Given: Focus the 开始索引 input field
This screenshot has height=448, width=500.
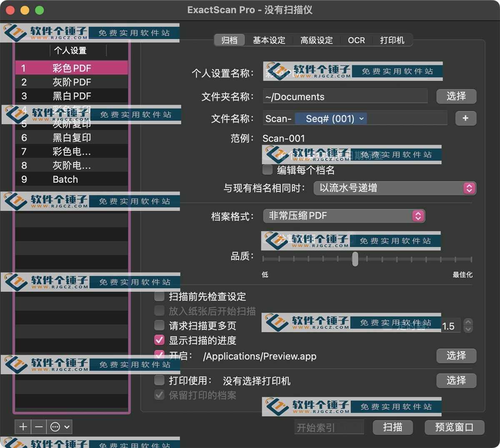Looking at the screenshot, I should (329, 427).
